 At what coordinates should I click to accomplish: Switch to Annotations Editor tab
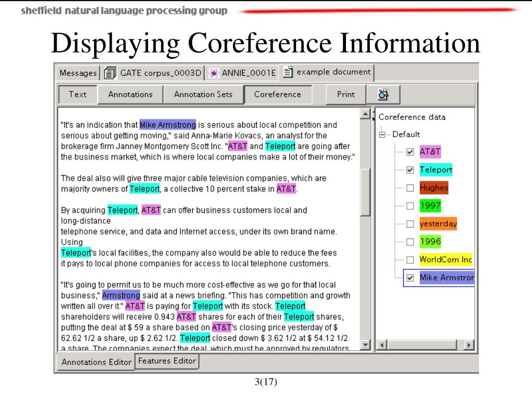pyautogui.click(x=96, y=362)
